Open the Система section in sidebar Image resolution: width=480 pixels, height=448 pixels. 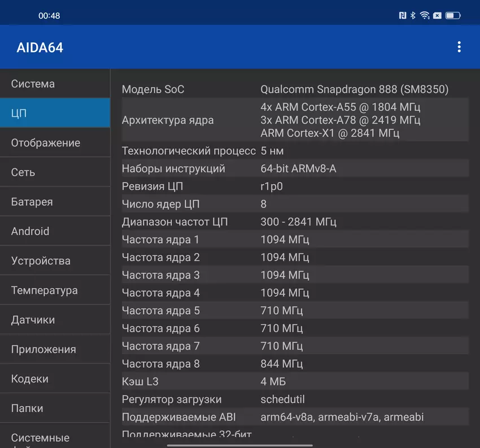[x=55, y=84]
